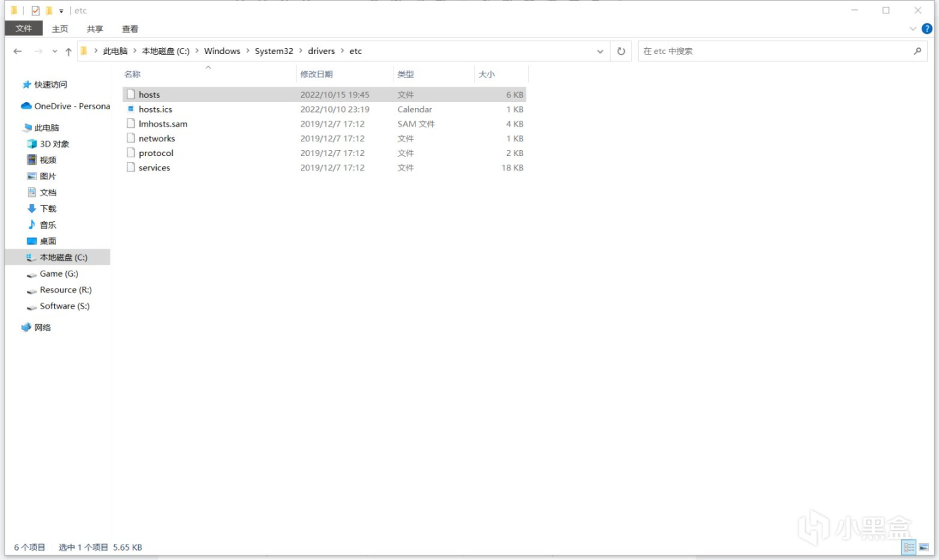Navigate to System32 in the address breadcrumb

click(274, 51)
